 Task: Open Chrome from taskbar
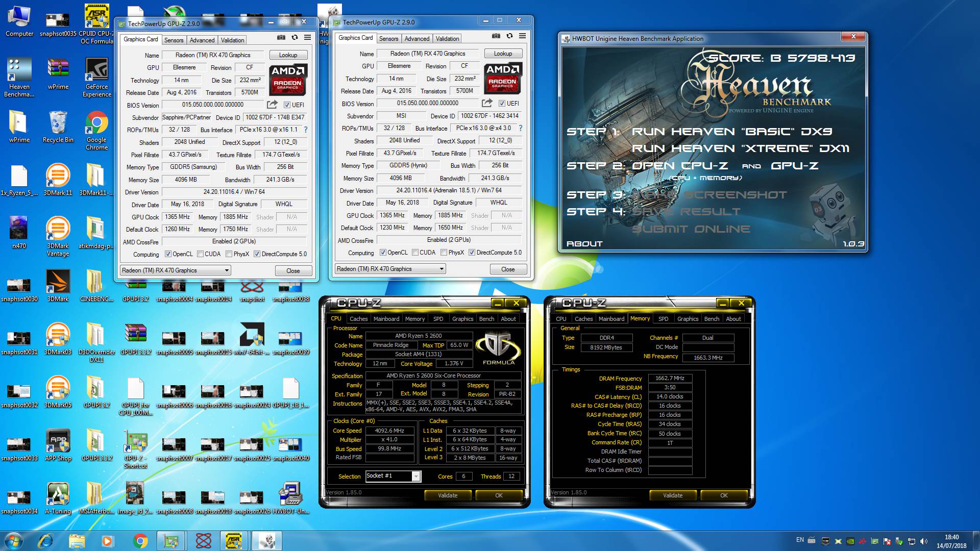[140, 541]
